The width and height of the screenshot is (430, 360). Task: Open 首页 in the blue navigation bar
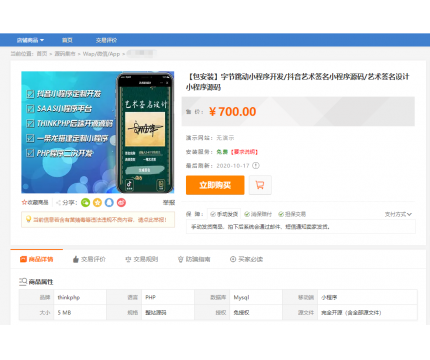[67, 40]
